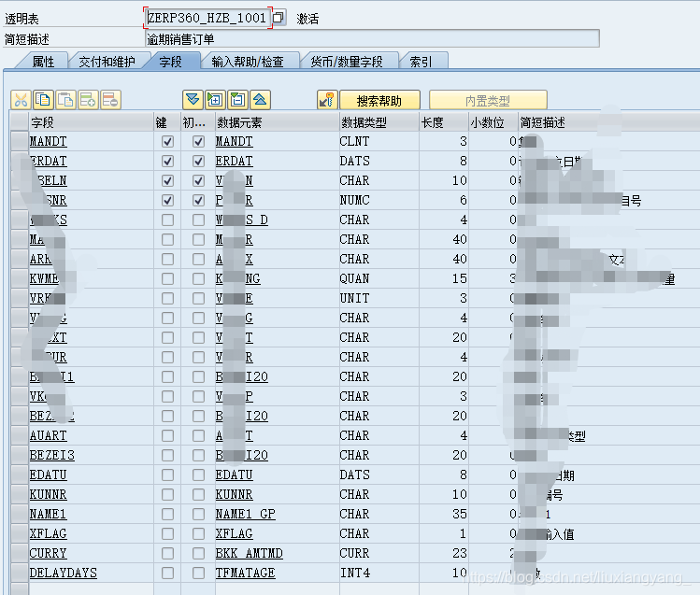Viewport: 700px width, 595px height.
Task: Click the 字段 column header
Action: tap(91, 122)
